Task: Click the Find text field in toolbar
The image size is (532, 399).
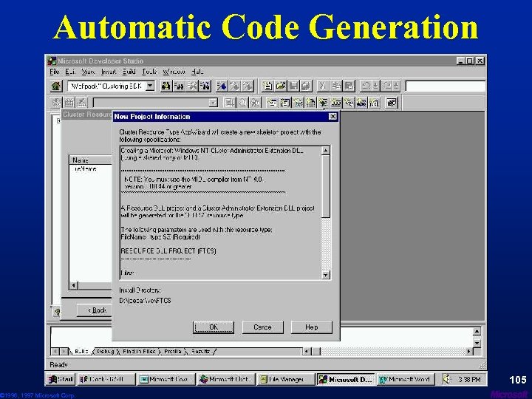Action: [445, 86]
